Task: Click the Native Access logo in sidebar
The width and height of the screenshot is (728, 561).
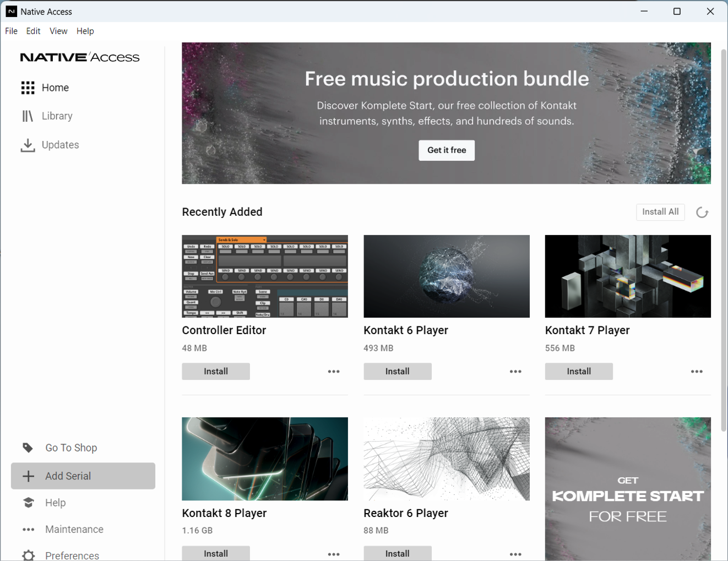Action: click(80, 57)
